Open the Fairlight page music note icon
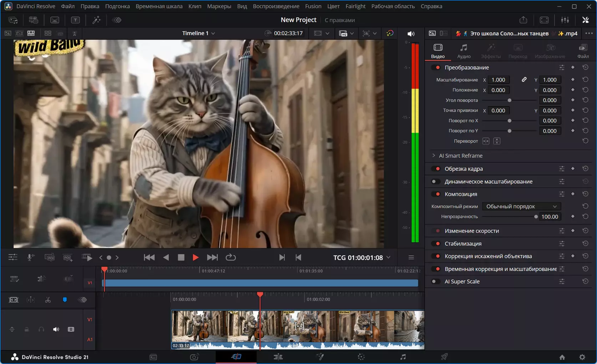The width and height of the screenshot is (597, 364). tap(403, 357)
